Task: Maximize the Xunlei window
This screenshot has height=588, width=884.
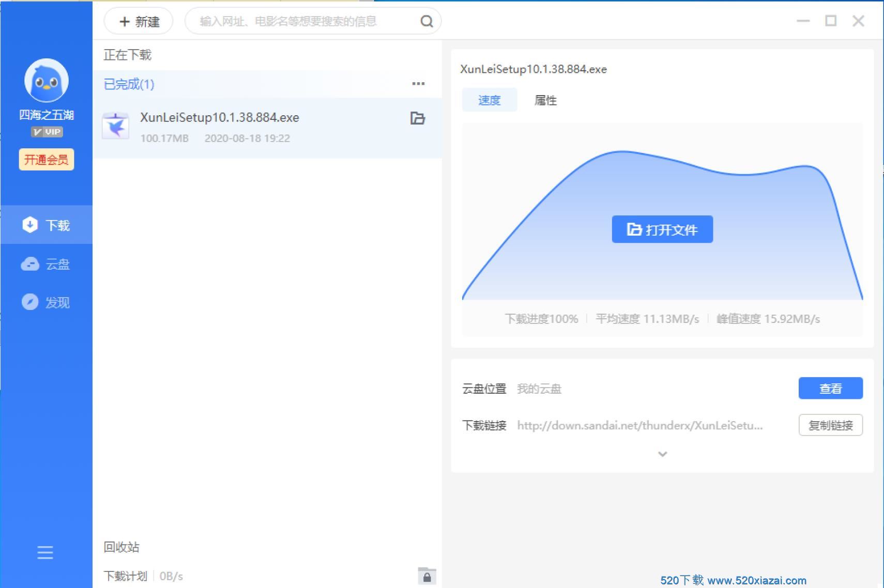Action: [831, 21]
